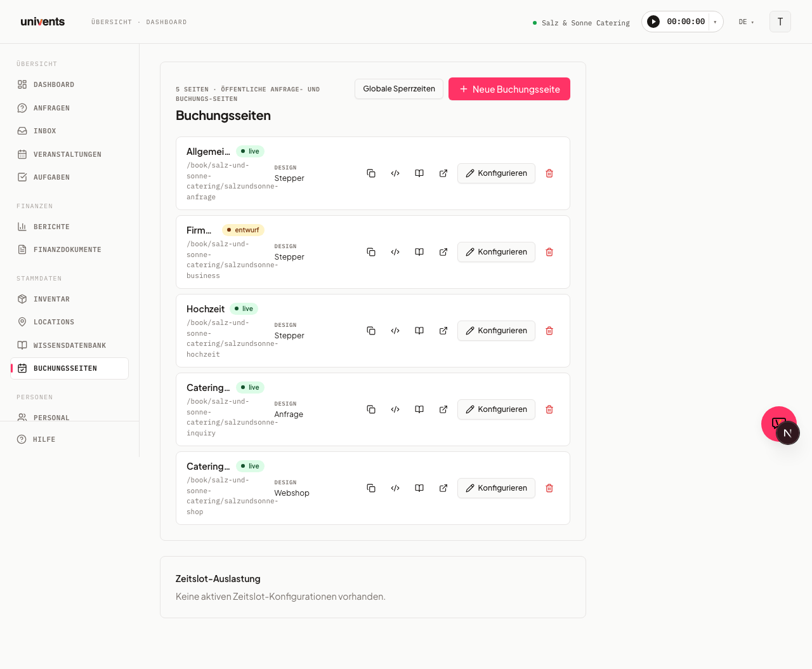The width and height of the screenshot is (812, 669).
Task: Click Globale Sperrzeiten button
Action: 399,89
